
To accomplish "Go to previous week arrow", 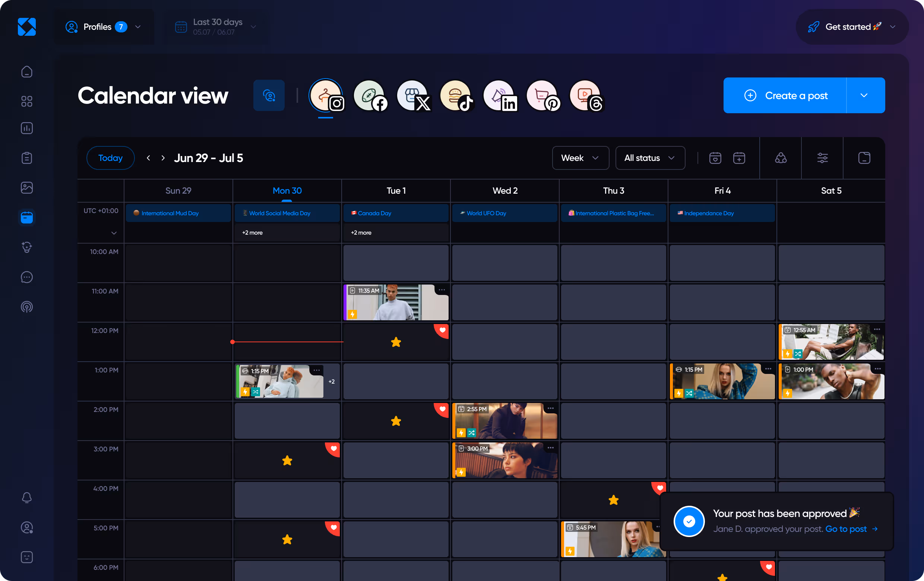I will 149,158.
